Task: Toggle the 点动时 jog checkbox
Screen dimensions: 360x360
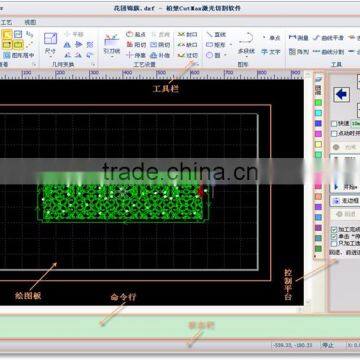Action: coord(334,133)
